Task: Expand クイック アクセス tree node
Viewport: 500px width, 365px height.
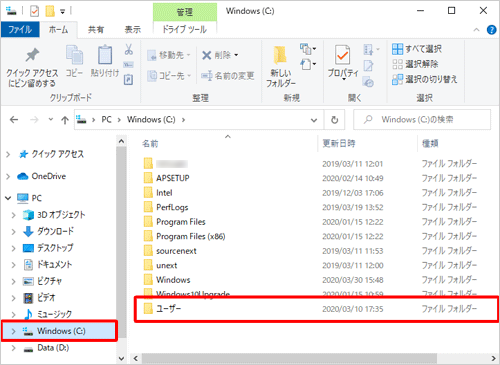Action: pyautogui.click(x=8, y=154)
